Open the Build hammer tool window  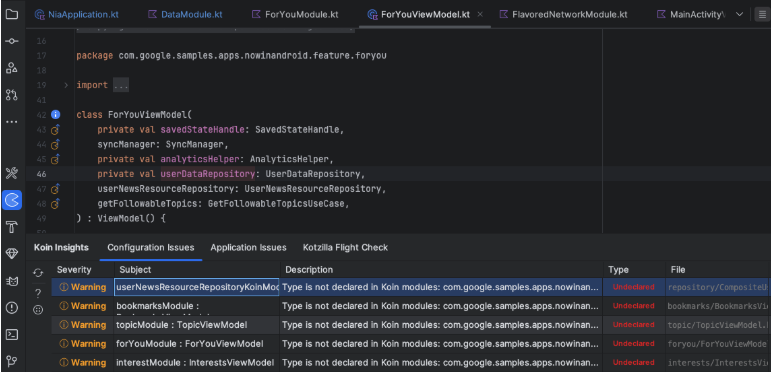[11, 173]
